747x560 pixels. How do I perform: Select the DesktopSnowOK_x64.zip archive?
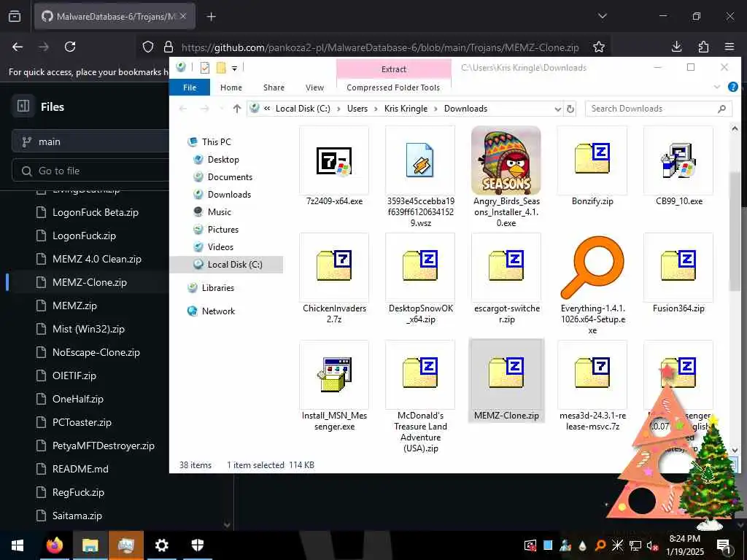pos(420,265)
